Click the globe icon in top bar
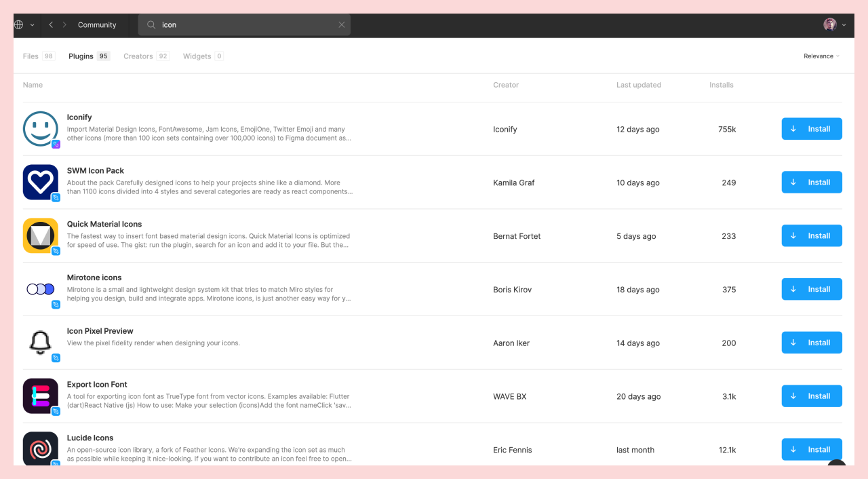Screen dimensions: 868x479 (19, 24)
